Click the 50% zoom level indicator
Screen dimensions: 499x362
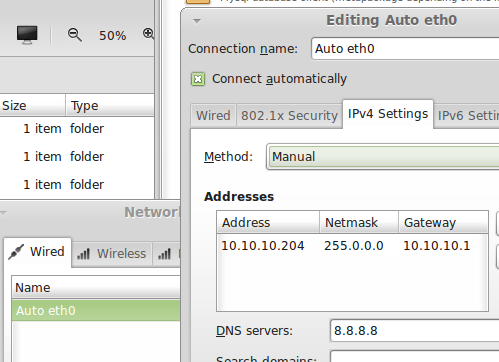[x=112, y=36]
